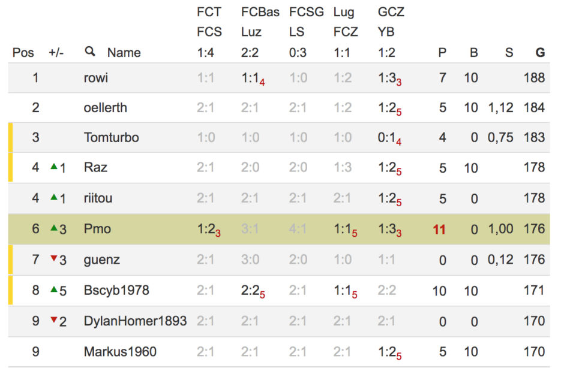Click the S column header
This screenshot has height=368, width=588.
509,53
